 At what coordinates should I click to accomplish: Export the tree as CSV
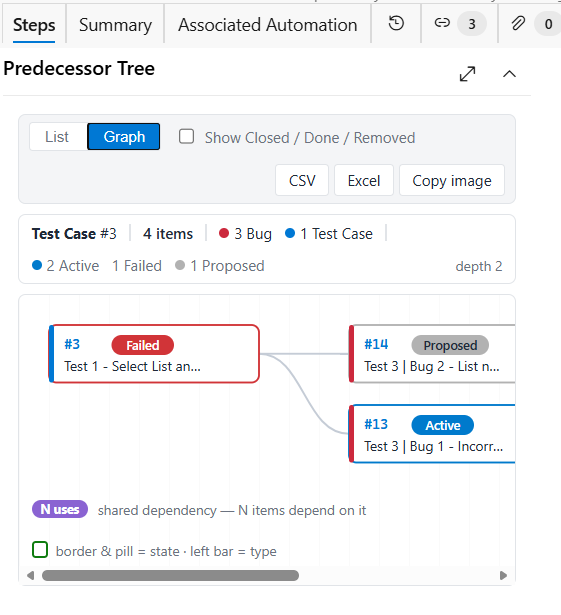[x=302, y=180]
